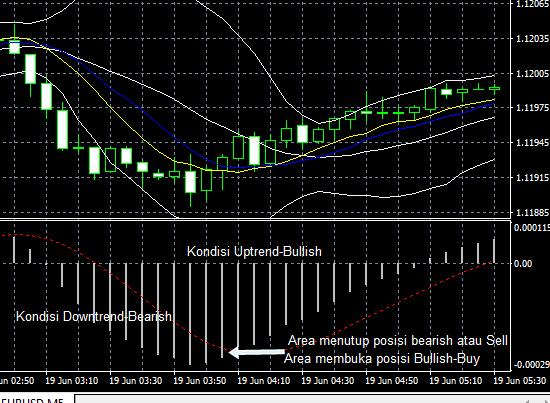This screenshot has height=403, width=550.
Task: Click the 1.11915 price level on the axis
Action: point(532,177)
